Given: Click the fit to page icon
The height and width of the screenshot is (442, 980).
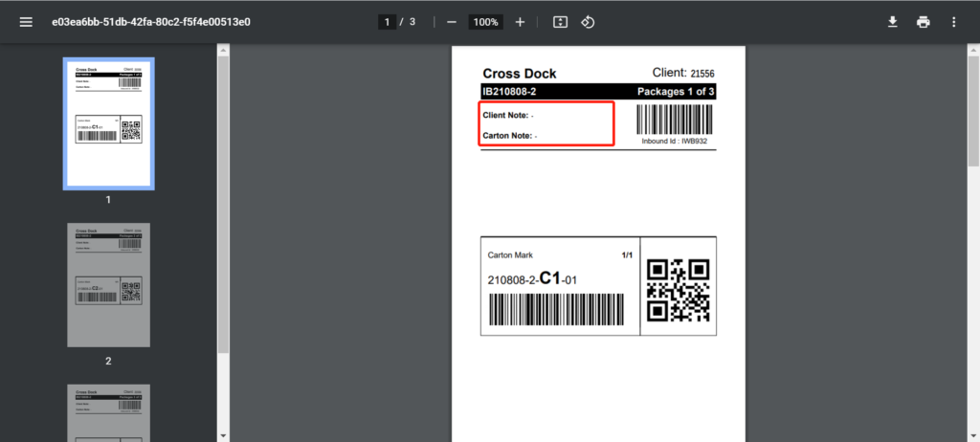Looking at the screenshot, I should (561, 21).
